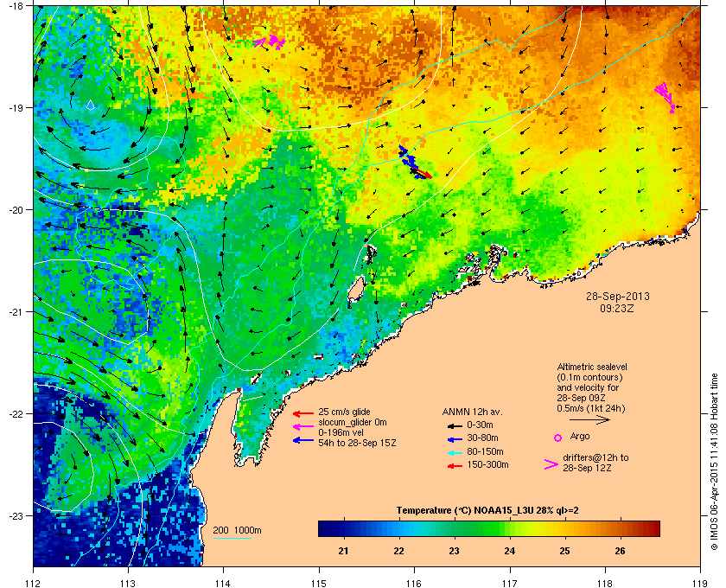Screen dimensions: 726x588
Task: Click the colorbar tick label 26
Action: click(x=620, y=551)
